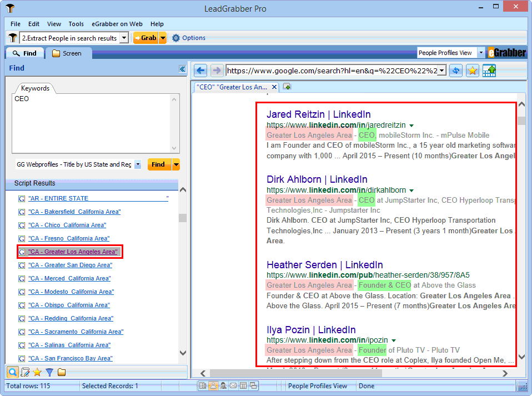Select "AR - ENTIRE STATE" script result

click(98, 198)
